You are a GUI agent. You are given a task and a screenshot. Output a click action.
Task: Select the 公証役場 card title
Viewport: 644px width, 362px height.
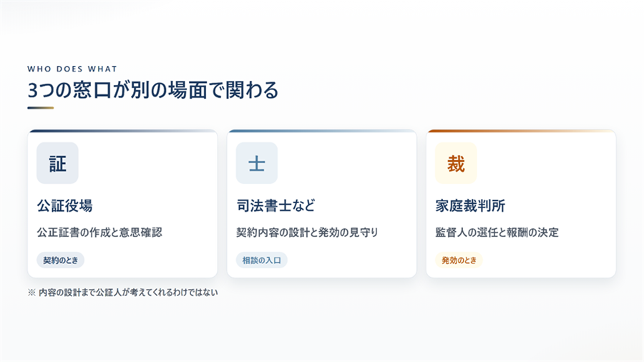pos(65,205)
